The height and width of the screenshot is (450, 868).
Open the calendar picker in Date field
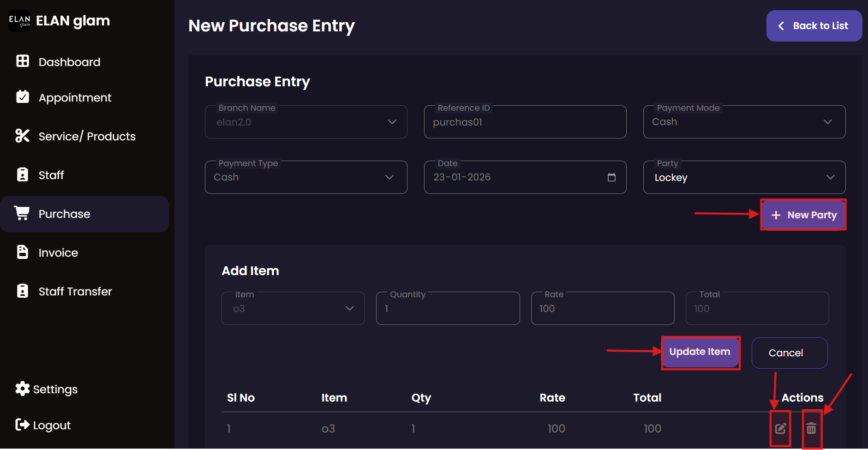[611, 177]
